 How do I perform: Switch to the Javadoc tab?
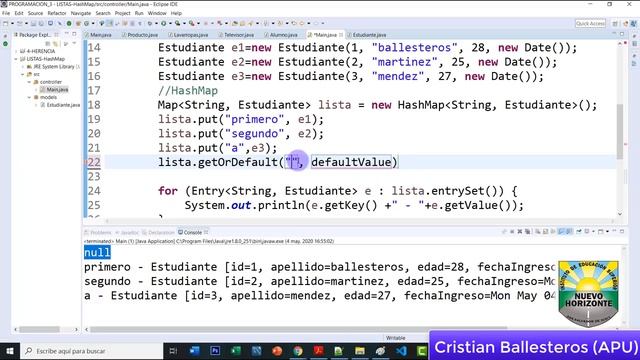[127, 233]
